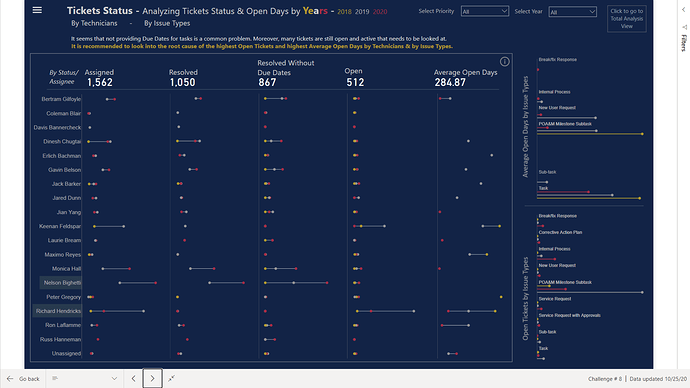Go to the previous report page
Viewport: 690px width, 388px height.
(x=133, y=378)
